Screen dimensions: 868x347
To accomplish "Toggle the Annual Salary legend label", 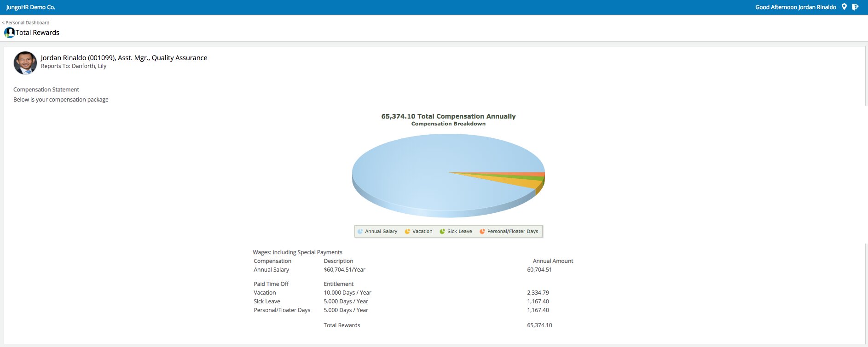I will [381, 232].
